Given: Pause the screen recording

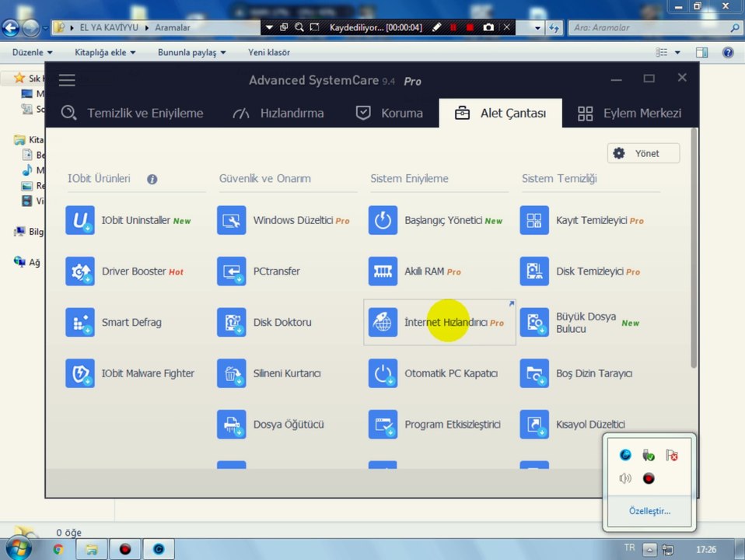Looking at the screenshot, I should 453,27.
